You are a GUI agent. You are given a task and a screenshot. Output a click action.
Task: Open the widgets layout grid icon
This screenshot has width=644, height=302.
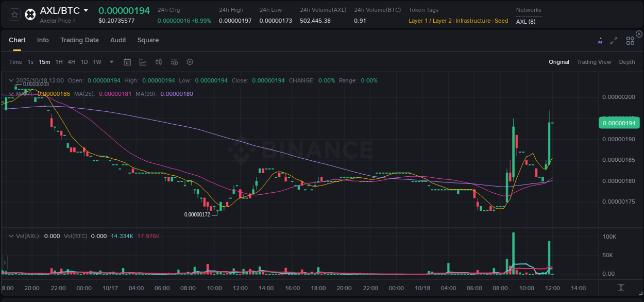[x=630, y=40]
